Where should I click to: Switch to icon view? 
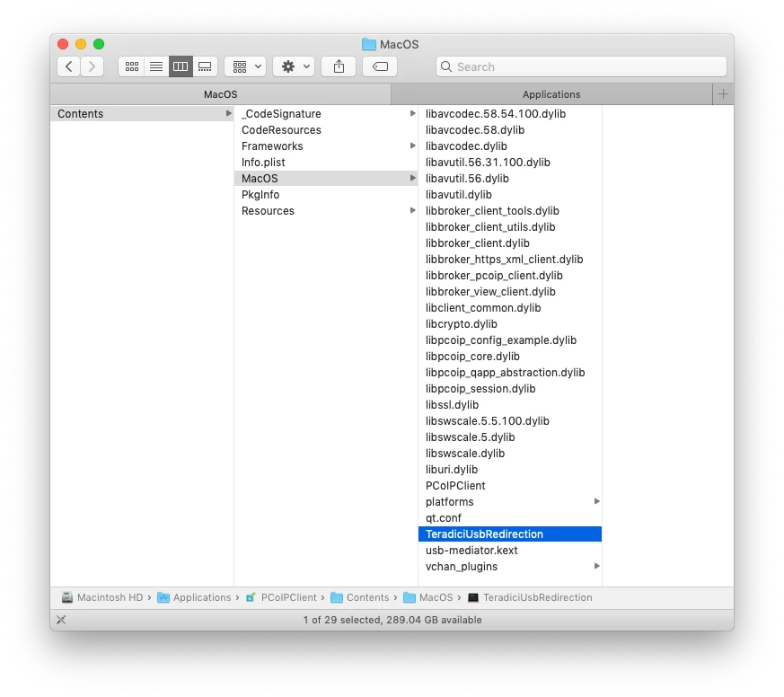(x=131, y=66)
